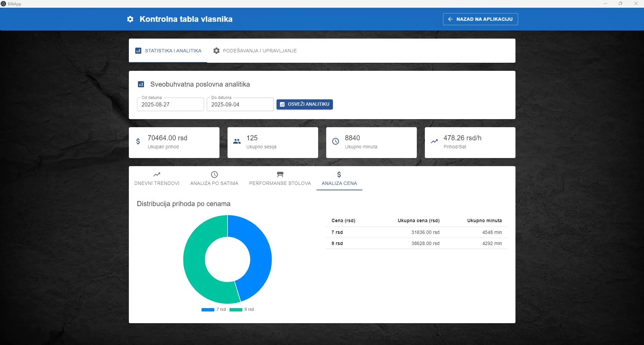
Task: Click the Do datuma date field
Action: click(240, 104)
